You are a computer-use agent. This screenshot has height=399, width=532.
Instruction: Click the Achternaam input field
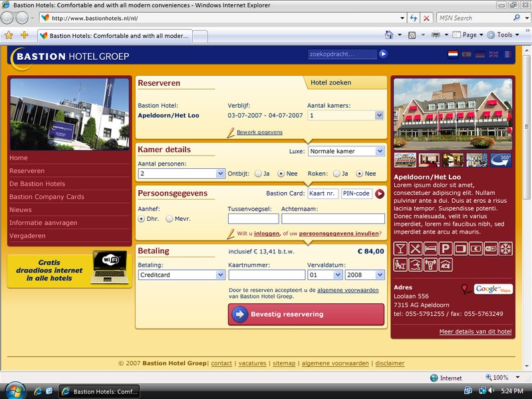[x=332, y=219]
